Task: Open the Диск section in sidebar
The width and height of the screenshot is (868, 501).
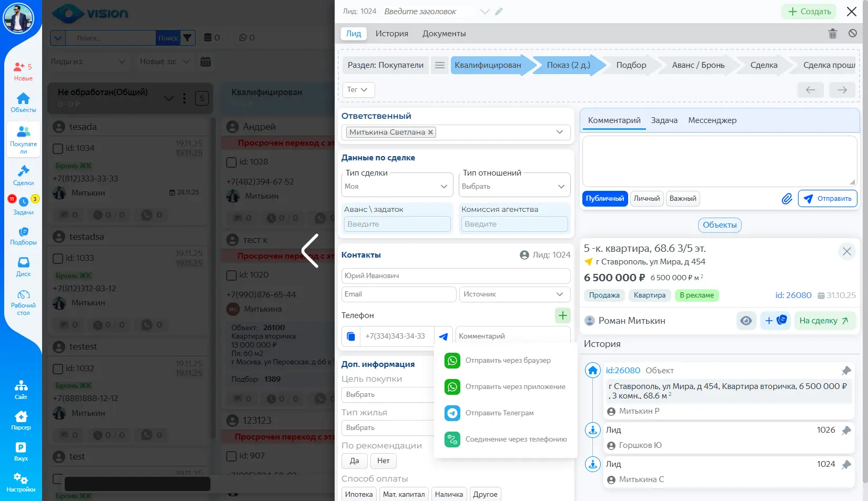Action: 23,267
